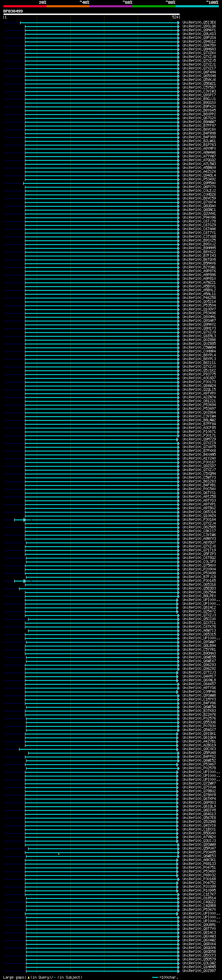Screen dimensions: 222x980
Task: Click the white query sequence ruler bar
Action: click(x=92, y=15)
